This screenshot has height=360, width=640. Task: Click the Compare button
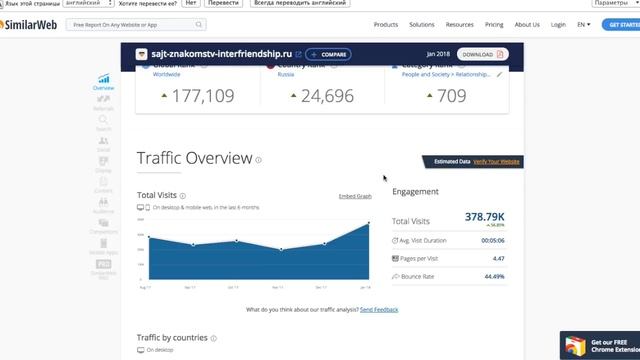point(328,54)
